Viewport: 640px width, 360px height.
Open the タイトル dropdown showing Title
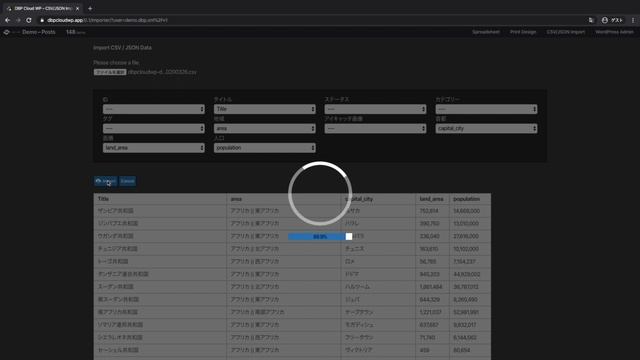click(264, 109)
